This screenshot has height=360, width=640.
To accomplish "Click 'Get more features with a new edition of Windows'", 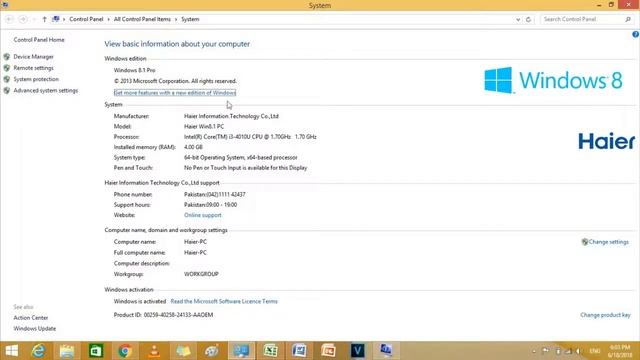I will [175, 93].
